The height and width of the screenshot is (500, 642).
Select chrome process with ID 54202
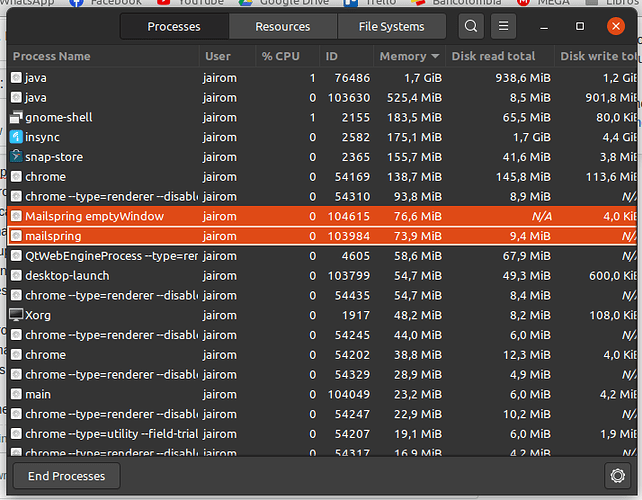pyautogui.click(x=322, y=354)
